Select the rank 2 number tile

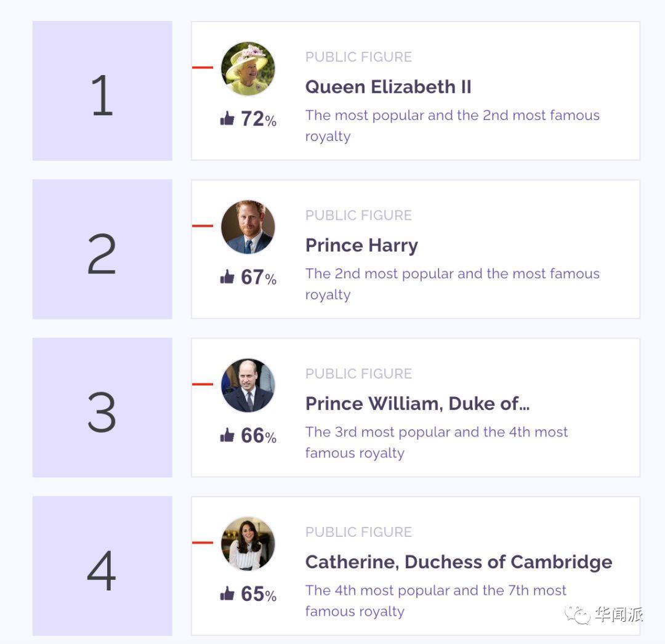click(x=102, y=249)
